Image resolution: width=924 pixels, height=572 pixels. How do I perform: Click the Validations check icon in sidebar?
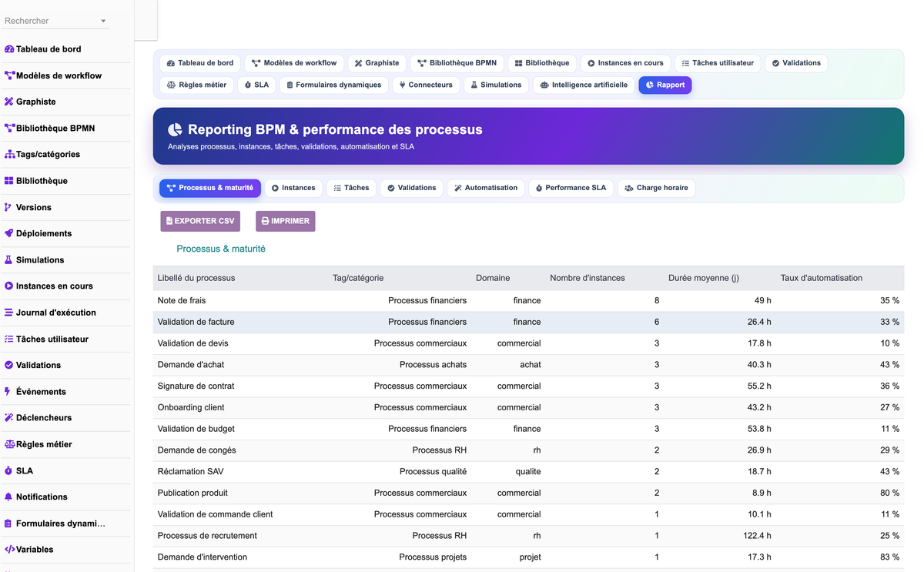click(x=9, y=365)
